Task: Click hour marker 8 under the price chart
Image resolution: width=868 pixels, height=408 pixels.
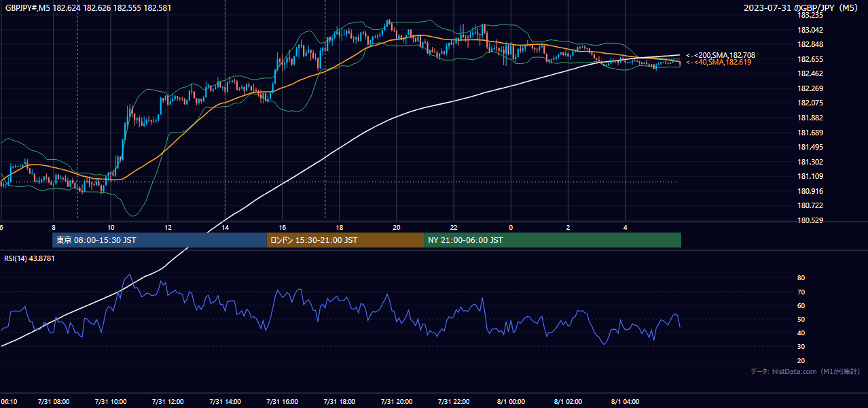Action: [54, 228]
